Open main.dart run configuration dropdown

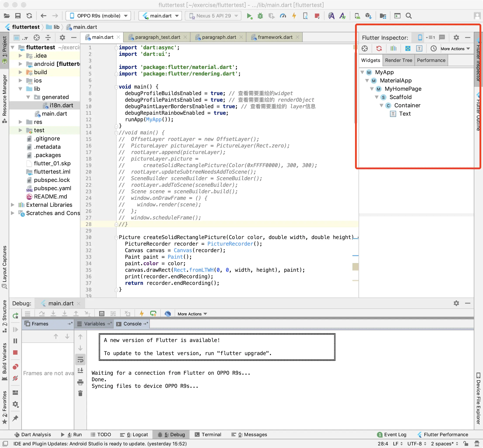pyautogui.click(x=160, y=16)
